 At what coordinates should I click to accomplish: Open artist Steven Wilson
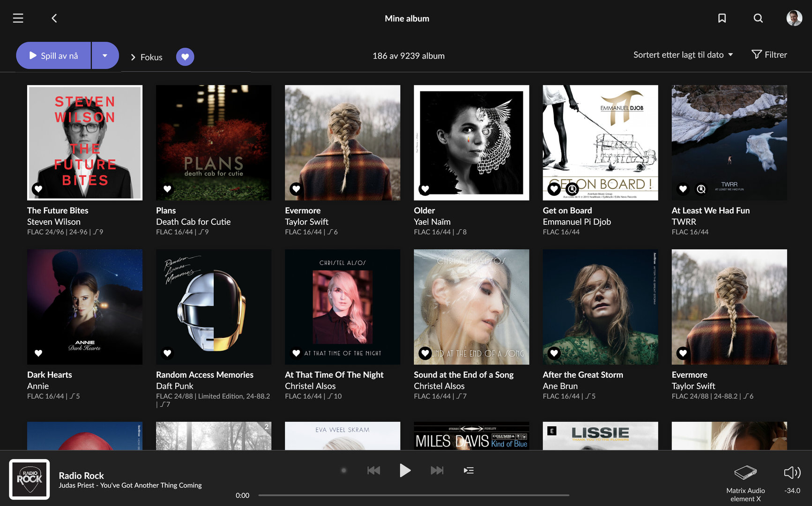[54, 222]
